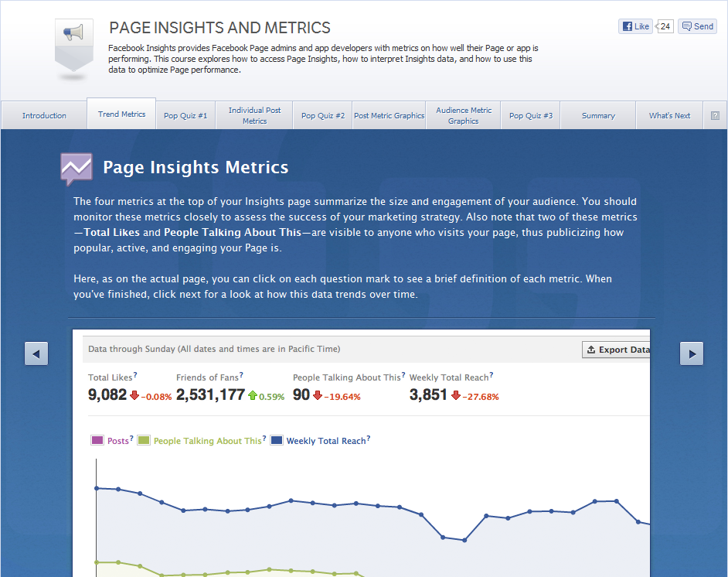Go to Post Metric Graphics tab
Screen dimensions: 728x577
[389, 115]
